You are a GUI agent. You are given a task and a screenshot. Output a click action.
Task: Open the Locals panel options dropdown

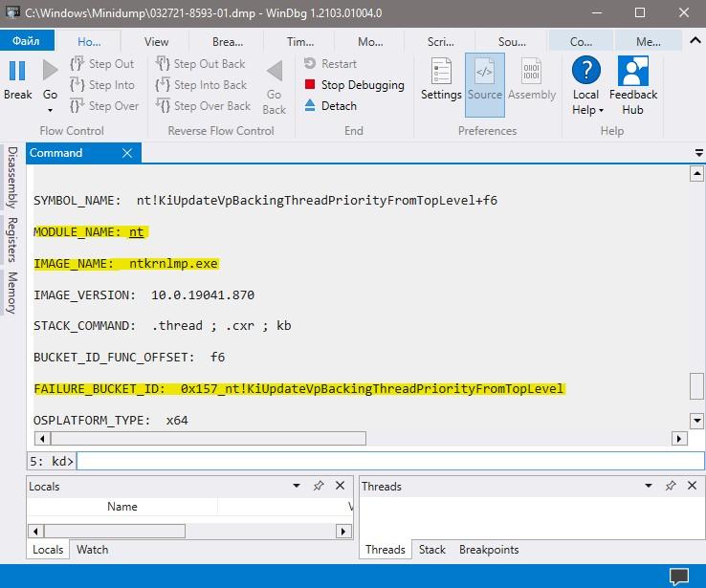click(297, 486)
